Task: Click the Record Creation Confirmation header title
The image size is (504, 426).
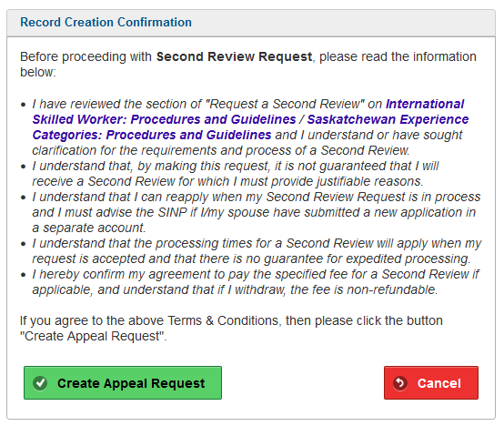Action: tap(106, 22)
